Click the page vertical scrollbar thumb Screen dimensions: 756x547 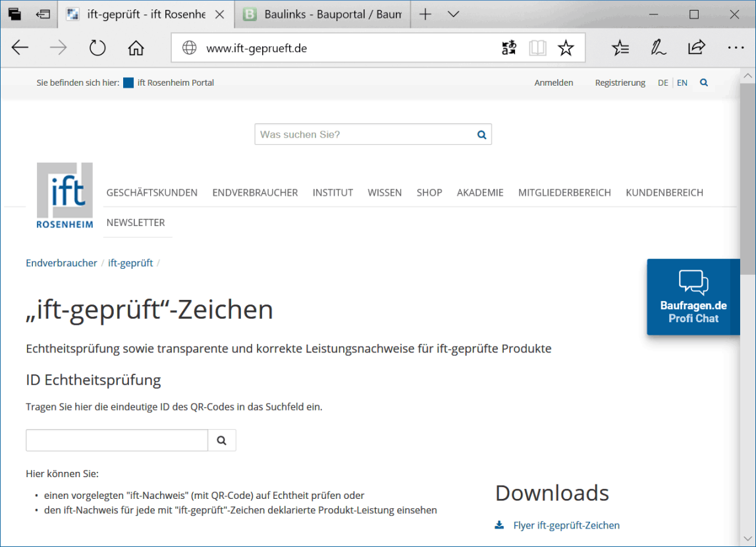[x=748, y=179]
